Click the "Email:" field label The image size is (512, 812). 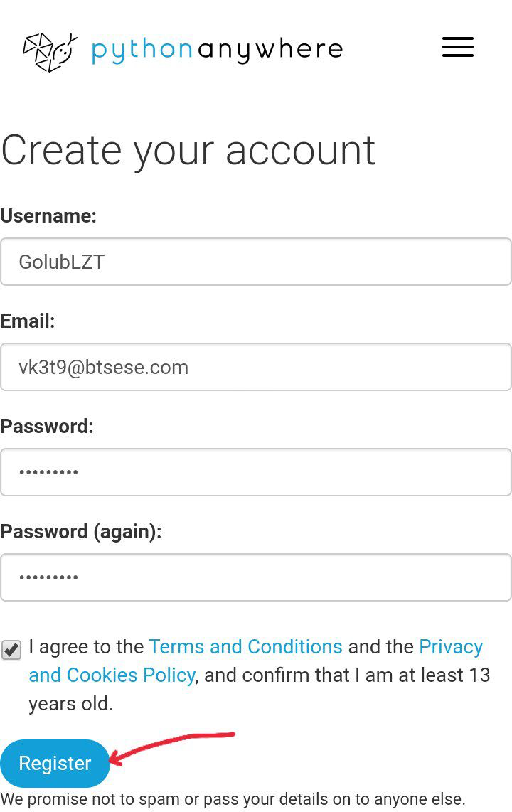coord(28,321)
